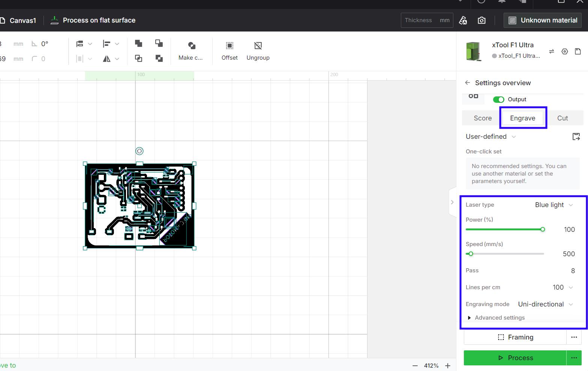Screen dimensions: 588x371
Task: Click the flip/mirror icon
Action: 107,59
